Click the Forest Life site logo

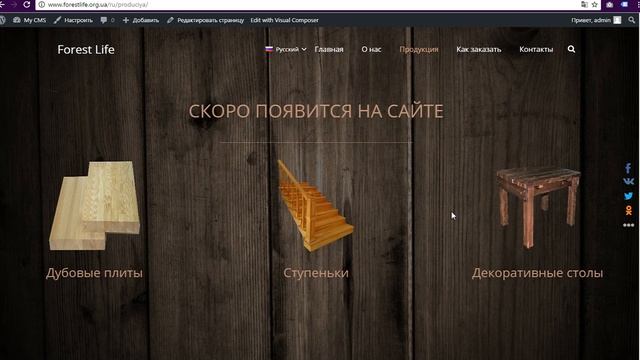[86, 49]
